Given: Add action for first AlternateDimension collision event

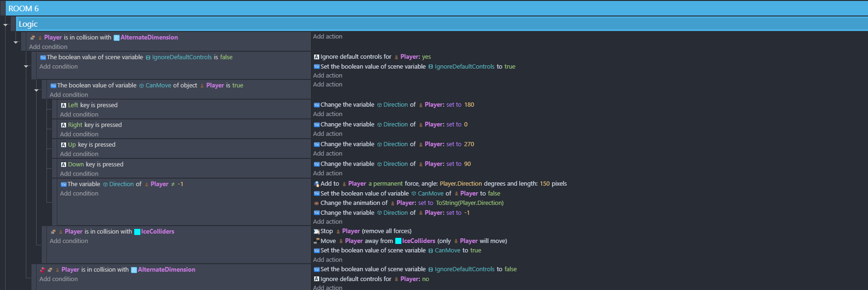Looking at the screenshot, I should coord(328,37).
